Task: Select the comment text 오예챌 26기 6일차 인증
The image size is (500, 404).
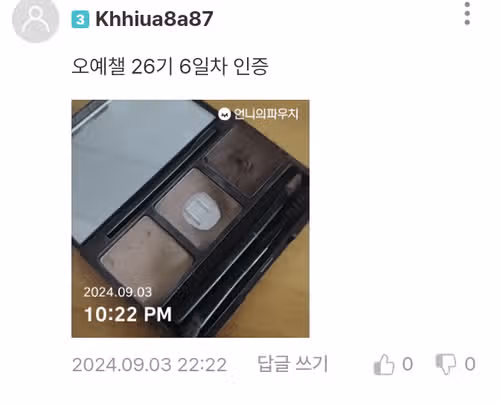Action: point(170,66)
